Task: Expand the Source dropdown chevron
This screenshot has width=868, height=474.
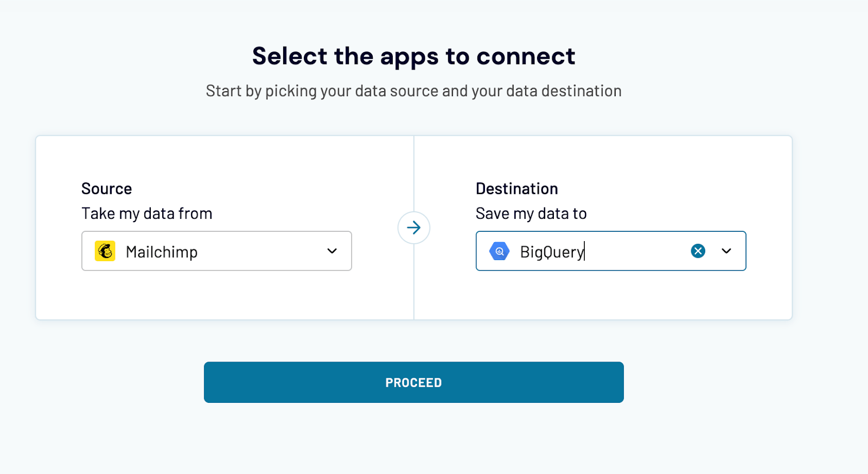Action: pos(332,251)
